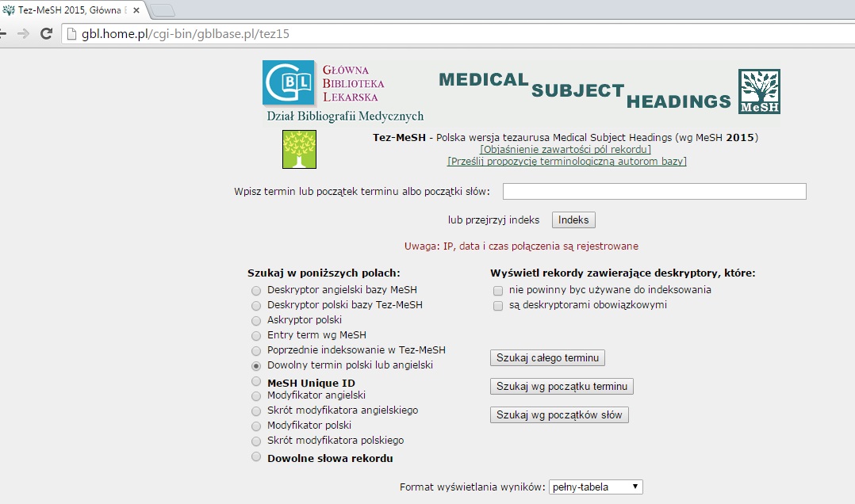
Task: Select Askryptor polski radio option
Action: [256, 321]
